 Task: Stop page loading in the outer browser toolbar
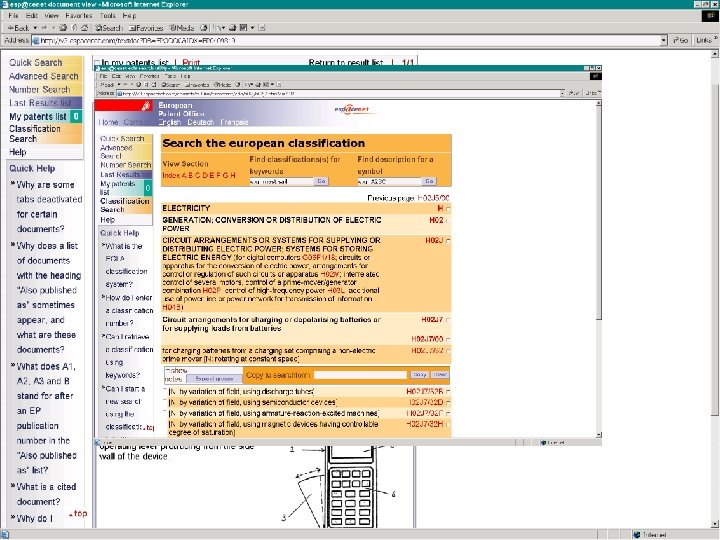click(x=63, y=28)
